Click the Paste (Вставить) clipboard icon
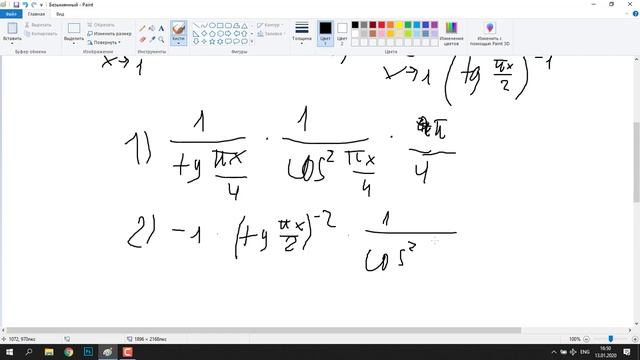 [x=12, y=28]
